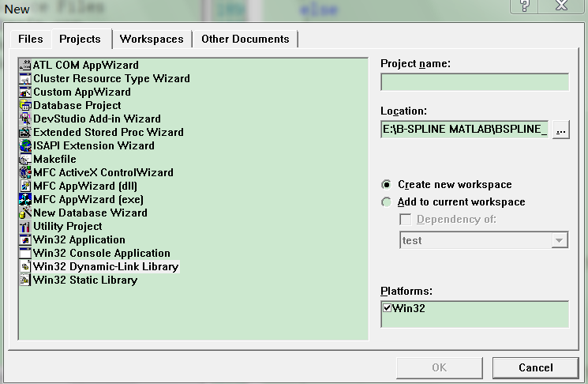Select MFC AppWizard (dll) entry
The width and height of the screenshot is (588, 384).
[x=85, y=186]
